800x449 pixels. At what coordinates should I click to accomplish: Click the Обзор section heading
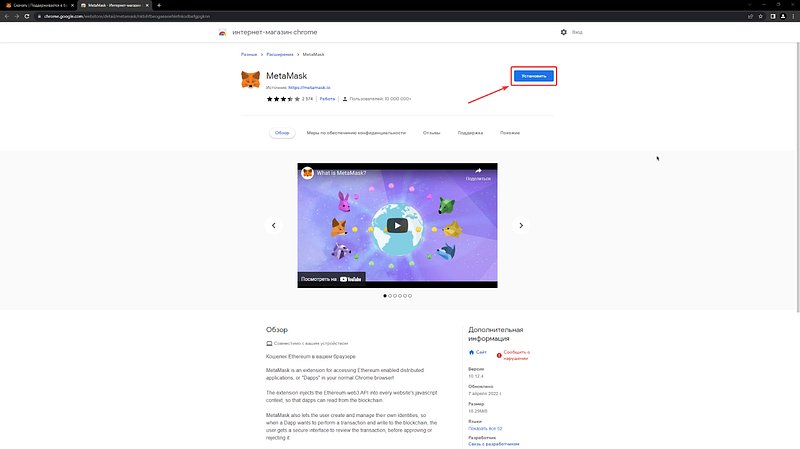277,330
